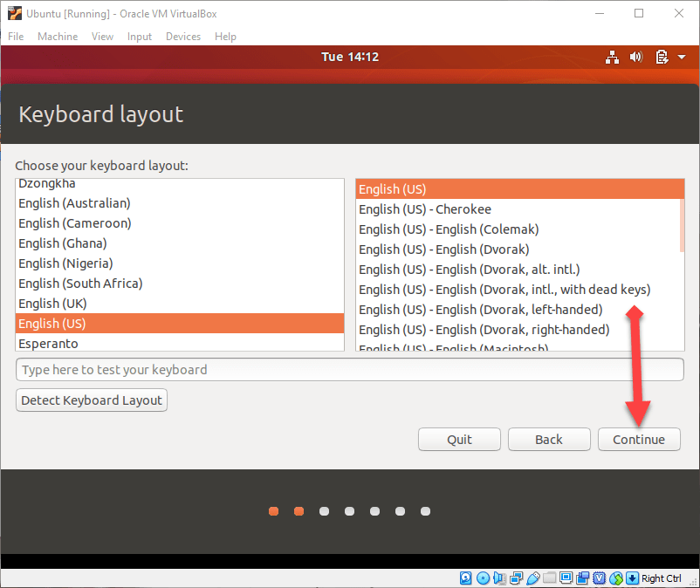Open the Machine menu
The width and height of the screenshot is (700, 588).
coord(58,37)
